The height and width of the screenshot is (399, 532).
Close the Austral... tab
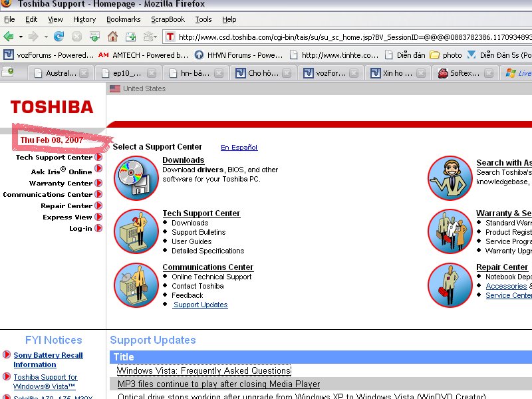(x=84, y=73)
